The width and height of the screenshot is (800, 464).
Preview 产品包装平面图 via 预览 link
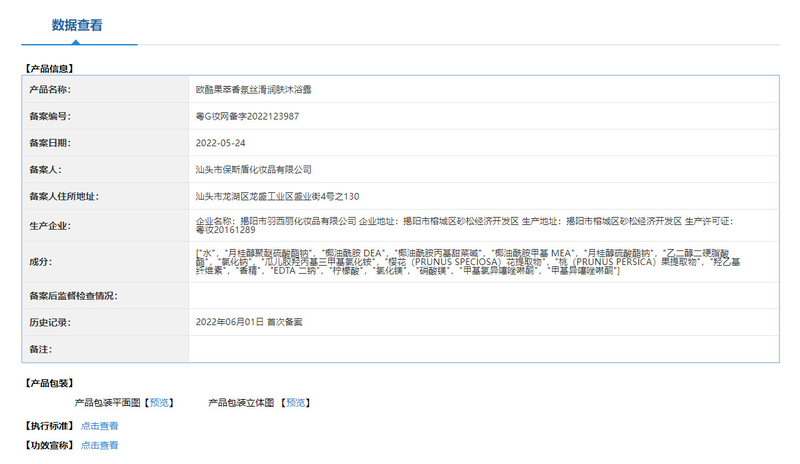[159, 403]
